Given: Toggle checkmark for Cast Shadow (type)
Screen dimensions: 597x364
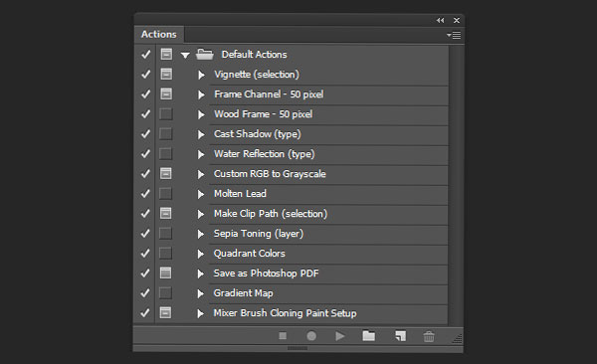Looking at the screenshot, I should [145, 133].
